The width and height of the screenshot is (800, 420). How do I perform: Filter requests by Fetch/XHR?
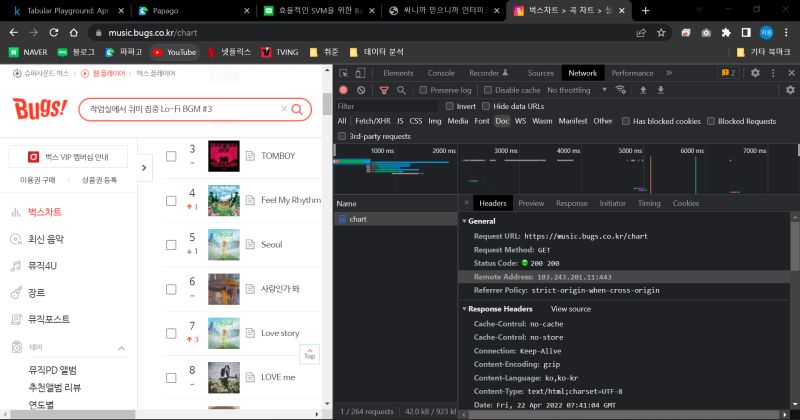point(373,121)
